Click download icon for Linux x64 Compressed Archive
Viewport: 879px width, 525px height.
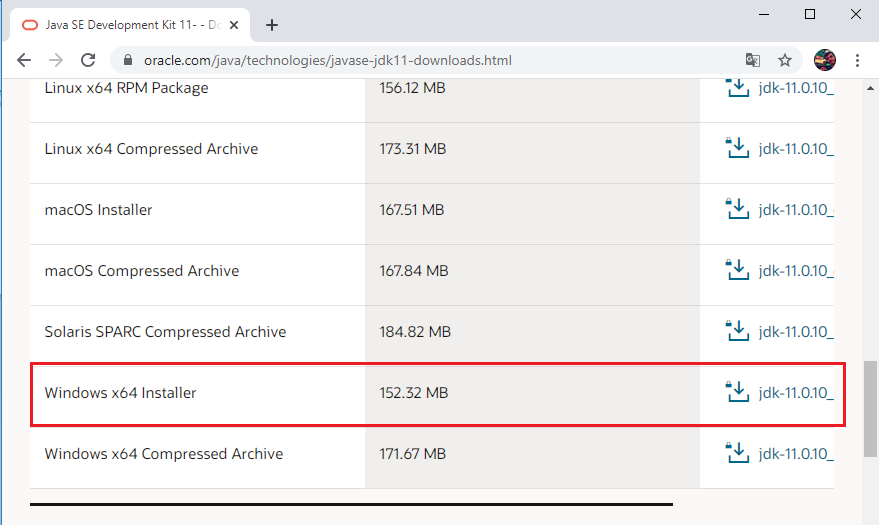point(737,148)
